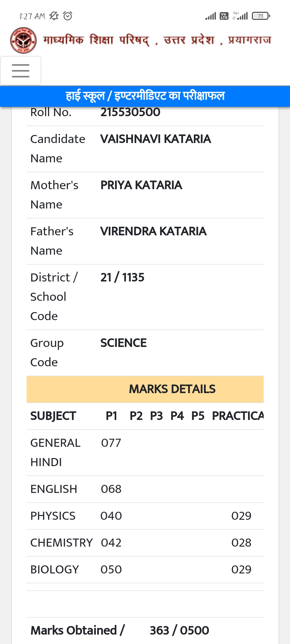Tap the blue exam result banner
Viewport: 290px width, 644px height.
(x=145, y=96)
